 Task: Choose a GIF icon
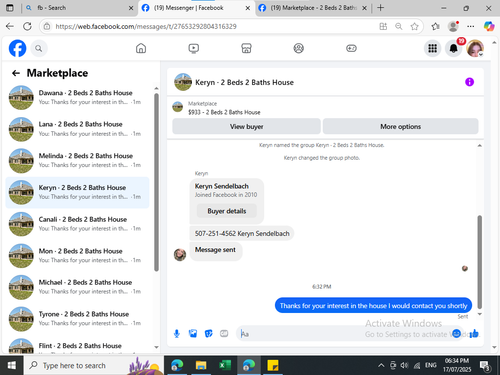(224, 333)
